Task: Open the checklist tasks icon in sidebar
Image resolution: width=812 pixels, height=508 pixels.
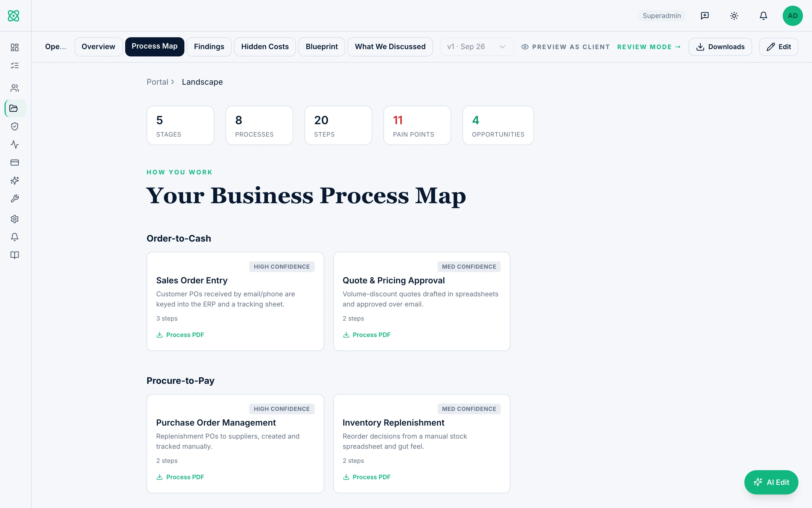Action: pyautogui.click(x=14, y=65)
